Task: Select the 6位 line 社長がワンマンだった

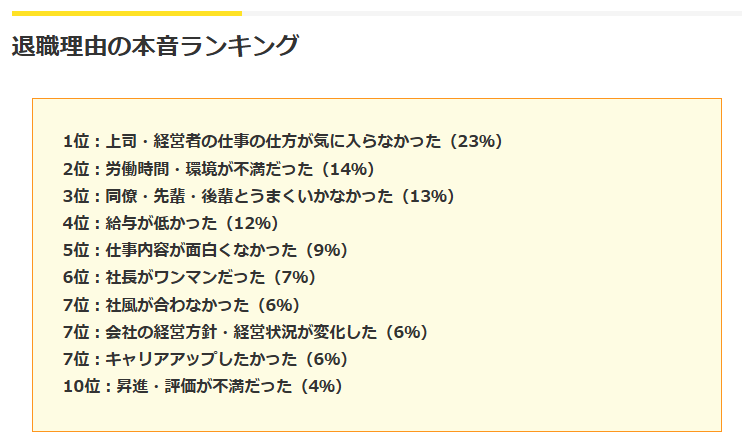Action: pos(190,277)
